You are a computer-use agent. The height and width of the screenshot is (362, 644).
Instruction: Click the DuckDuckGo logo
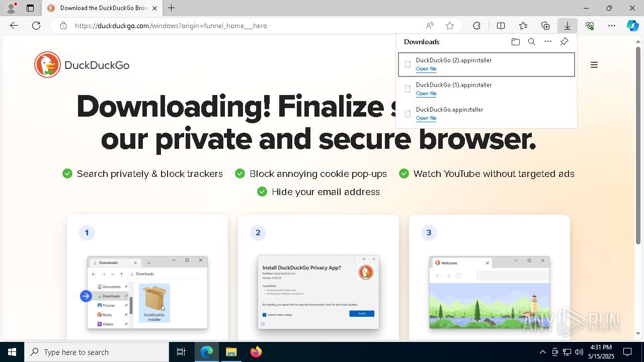[x=82, y=65]
